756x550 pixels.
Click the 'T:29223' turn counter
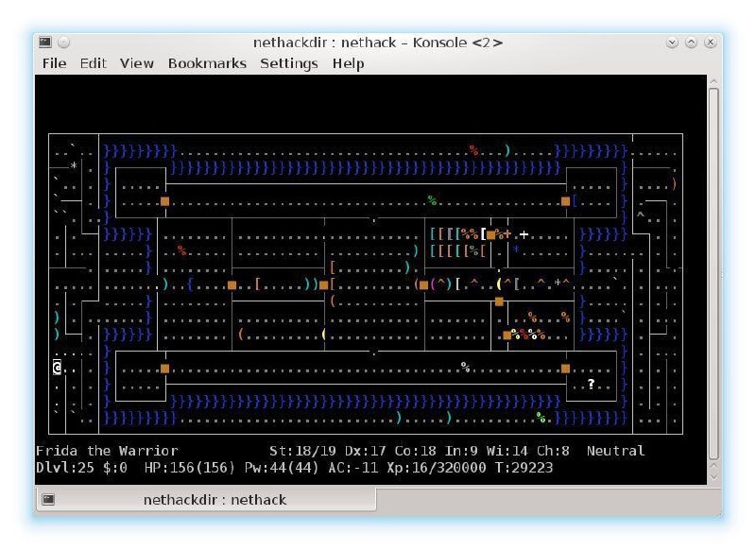tap(524, 468)
